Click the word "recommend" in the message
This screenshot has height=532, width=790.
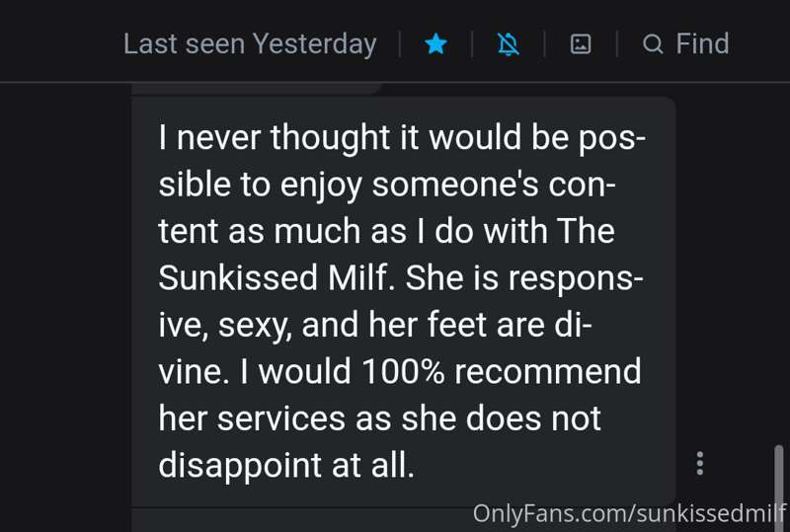(548, 372)
